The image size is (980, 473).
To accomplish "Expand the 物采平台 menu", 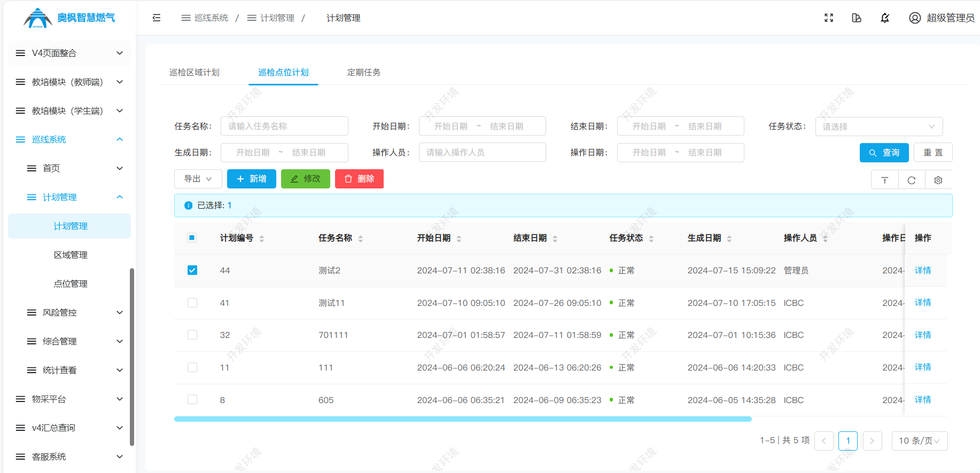I will [x=69, y=399].
